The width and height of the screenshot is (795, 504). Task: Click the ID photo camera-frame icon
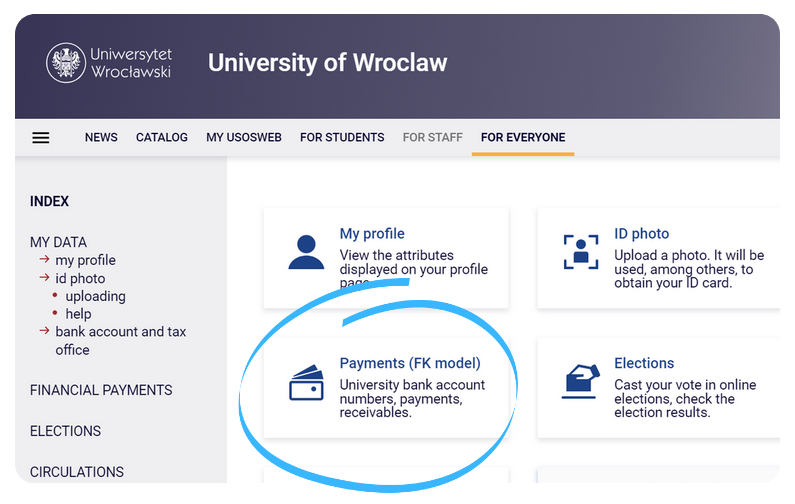(x=580, y=253)
